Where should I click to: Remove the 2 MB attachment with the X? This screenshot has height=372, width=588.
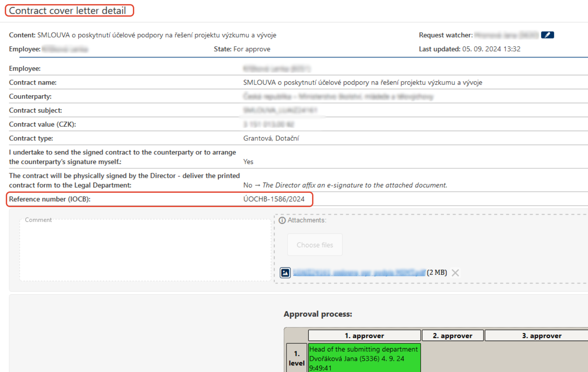[x=455, y=273]
